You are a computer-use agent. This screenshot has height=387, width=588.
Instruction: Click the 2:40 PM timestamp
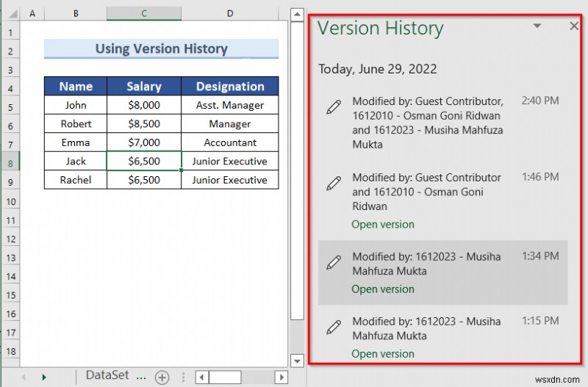click(540, 101)
